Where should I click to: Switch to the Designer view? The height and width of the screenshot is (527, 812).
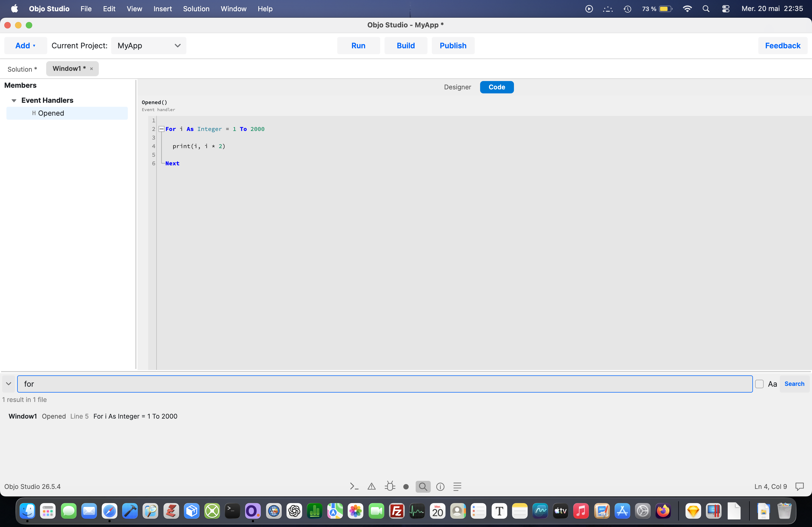(457, 87)
